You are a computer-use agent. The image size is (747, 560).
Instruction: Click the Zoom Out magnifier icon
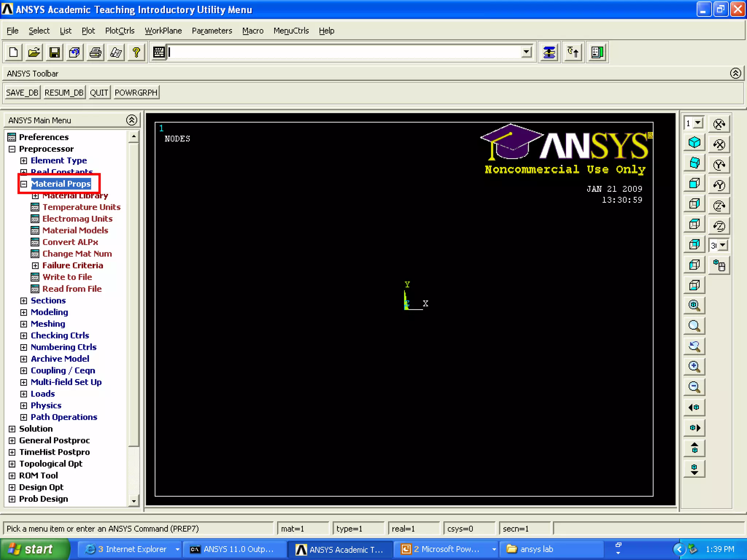[694, 387]
